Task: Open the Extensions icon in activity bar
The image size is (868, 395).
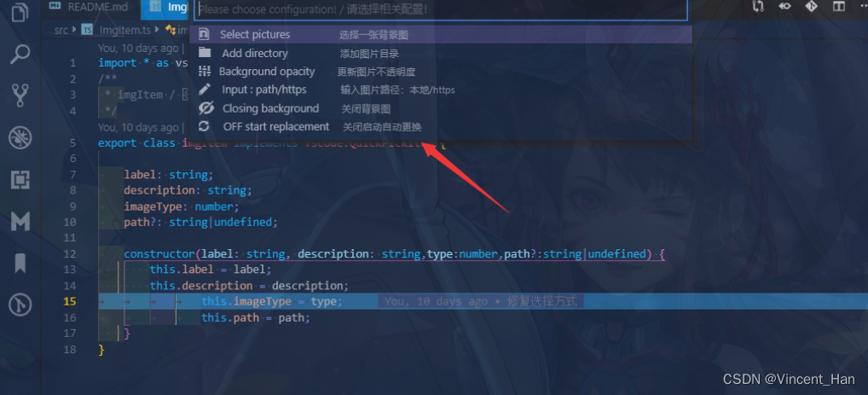Action: pos(20,179)
